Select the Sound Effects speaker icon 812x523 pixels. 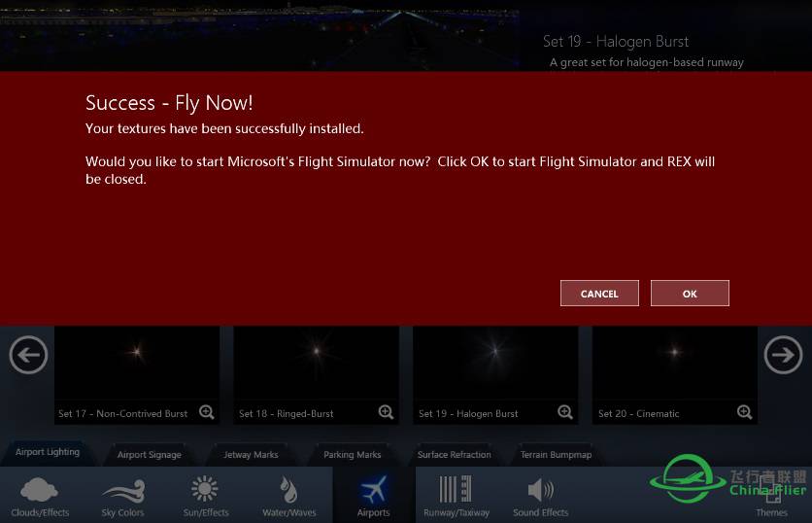540,489
